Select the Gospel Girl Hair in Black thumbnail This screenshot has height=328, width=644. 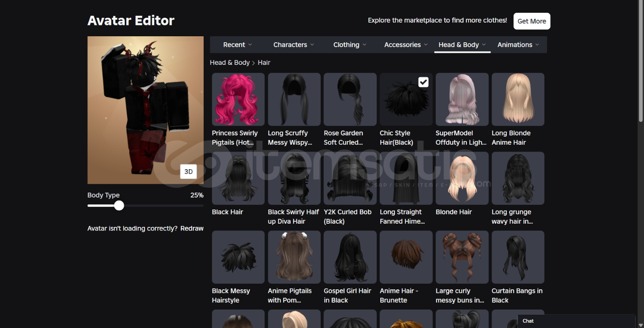pyautogui.click(x=350, y=257)
